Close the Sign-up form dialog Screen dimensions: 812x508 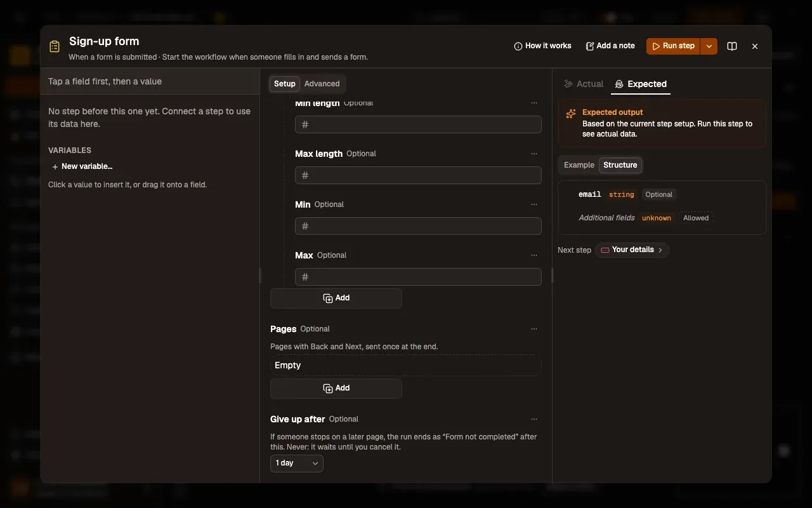pyautogui.click(x=755, y=46)
